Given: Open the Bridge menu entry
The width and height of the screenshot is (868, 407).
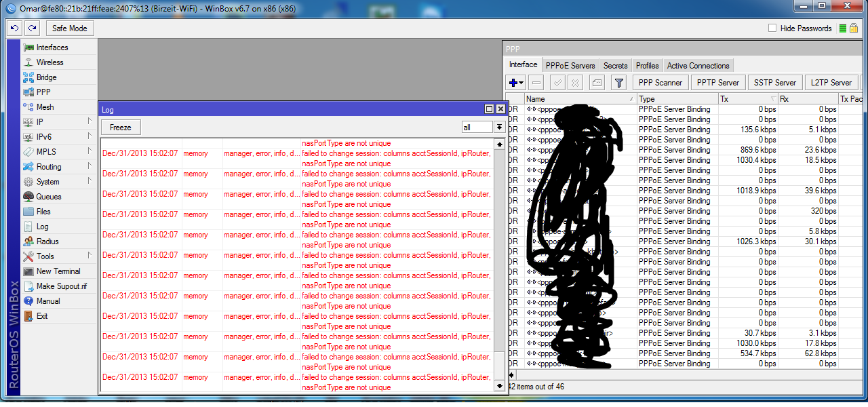Looking at the screenshot, I should tap(46, 77).
